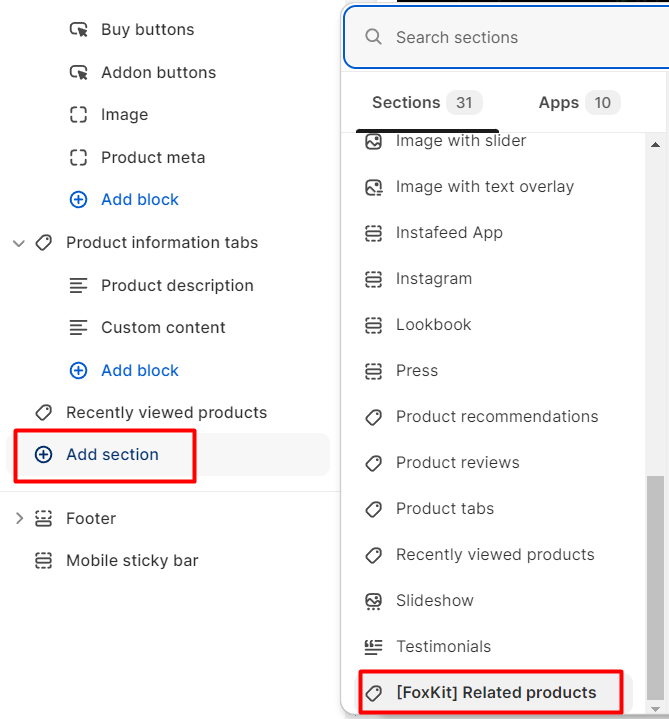669x719 pixels.
Task: Choose [FoxKit] Related products section
Action: 496,692
